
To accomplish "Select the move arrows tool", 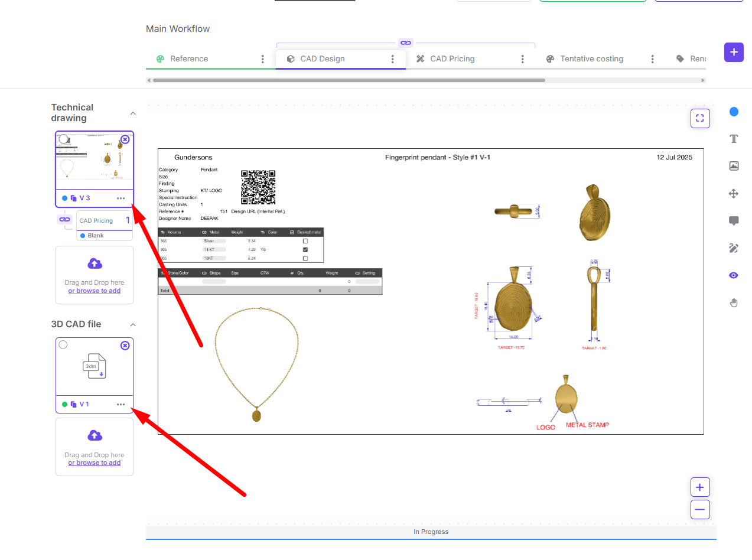I will click(734, 193).
